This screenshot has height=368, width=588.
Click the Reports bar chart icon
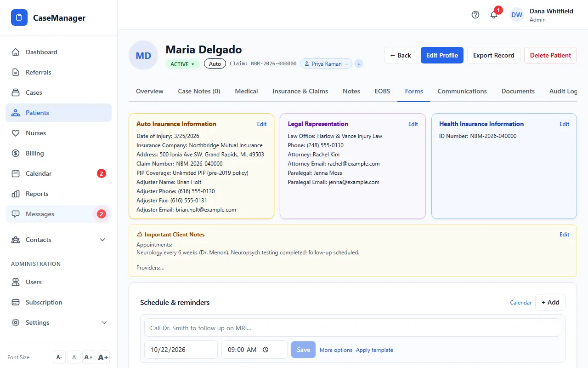[x=16, y=194]
